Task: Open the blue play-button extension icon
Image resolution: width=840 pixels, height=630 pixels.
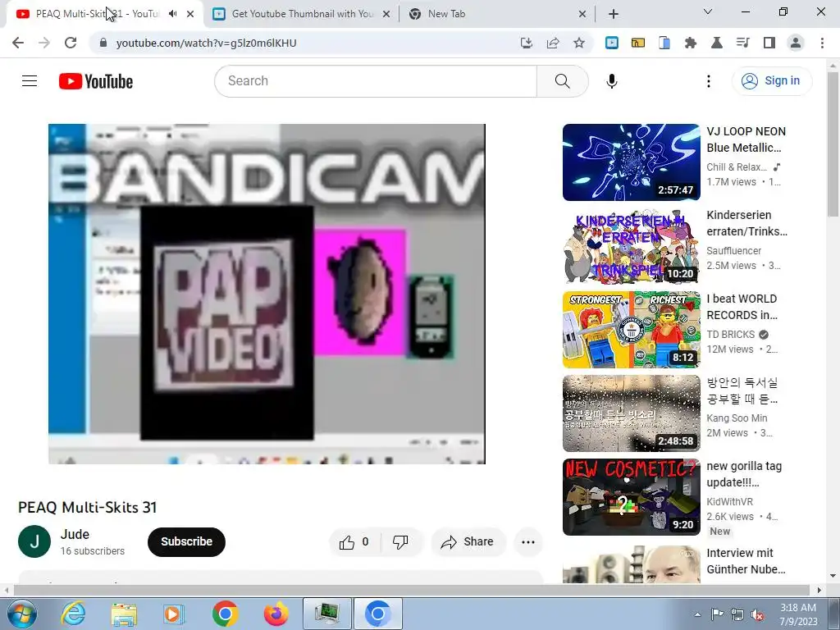Action: click(611, 43)
